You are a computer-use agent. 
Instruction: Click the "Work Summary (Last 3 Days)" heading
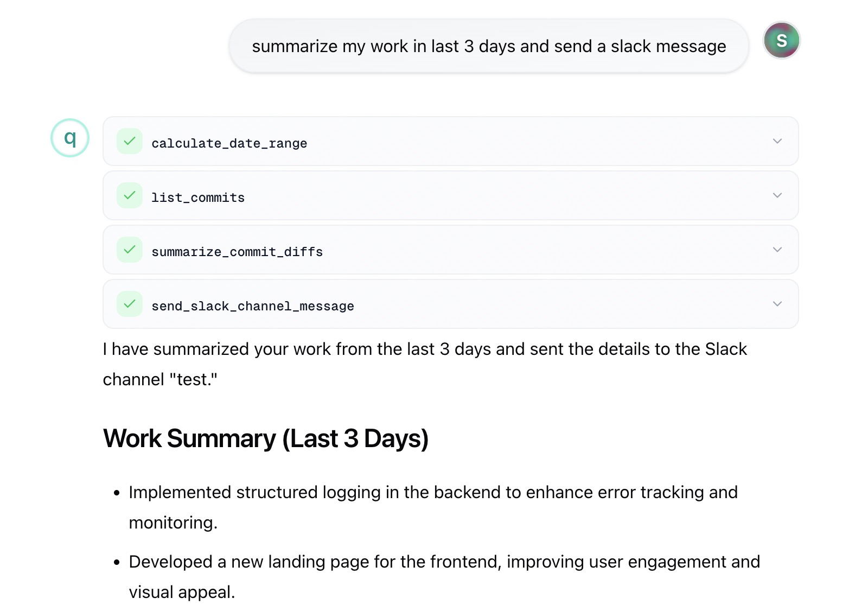click(x=266, y=438)
